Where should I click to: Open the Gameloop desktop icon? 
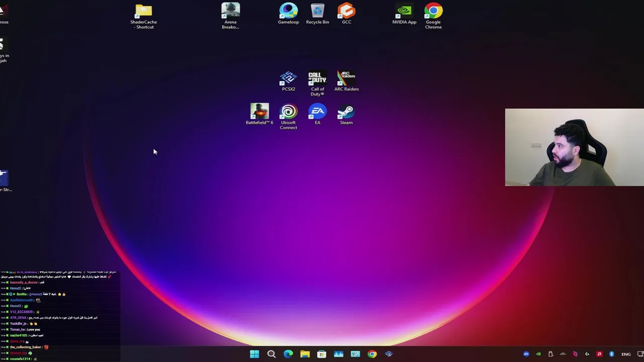point(288,14)
